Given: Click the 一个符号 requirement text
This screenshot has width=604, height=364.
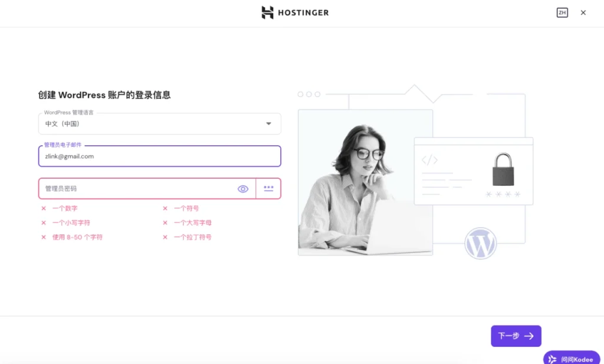Looking at the screenshot, I should click(186, 208).
